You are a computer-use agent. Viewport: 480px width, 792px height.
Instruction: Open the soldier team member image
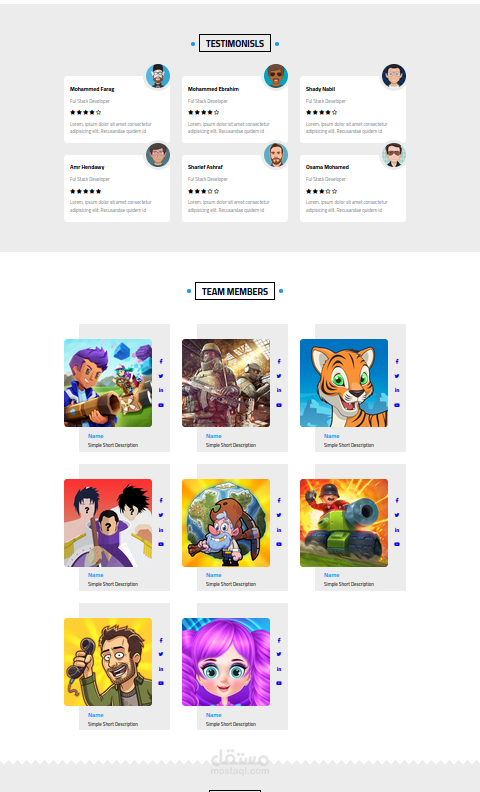click(226, 383)
